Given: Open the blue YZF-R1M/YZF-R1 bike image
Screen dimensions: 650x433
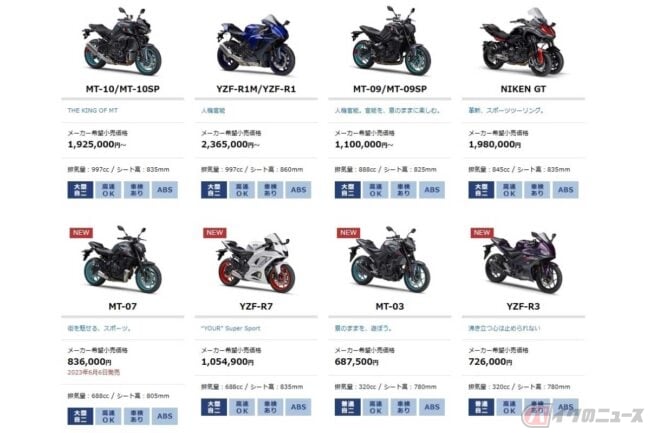Looking at the screenshot, I should click(256, 45).
